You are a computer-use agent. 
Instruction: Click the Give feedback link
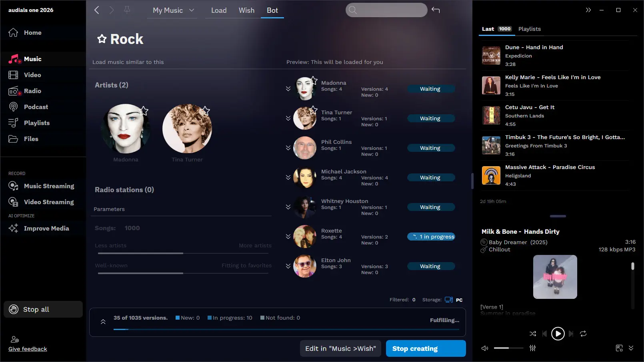[28, 349]
